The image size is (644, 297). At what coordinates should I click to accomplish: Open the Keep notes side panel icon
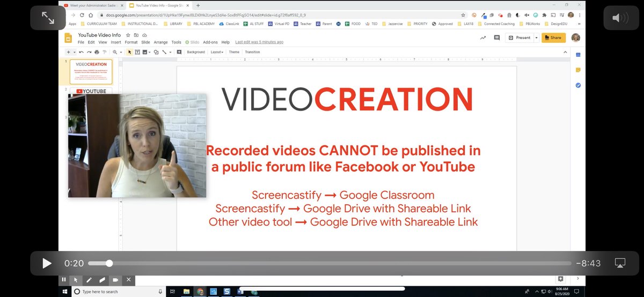click(x=578, y=70)
